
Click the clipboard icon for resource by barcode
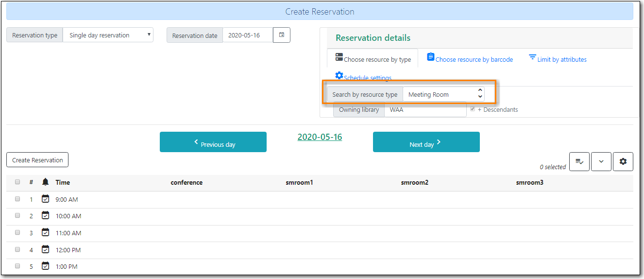[x=431, y=57]
